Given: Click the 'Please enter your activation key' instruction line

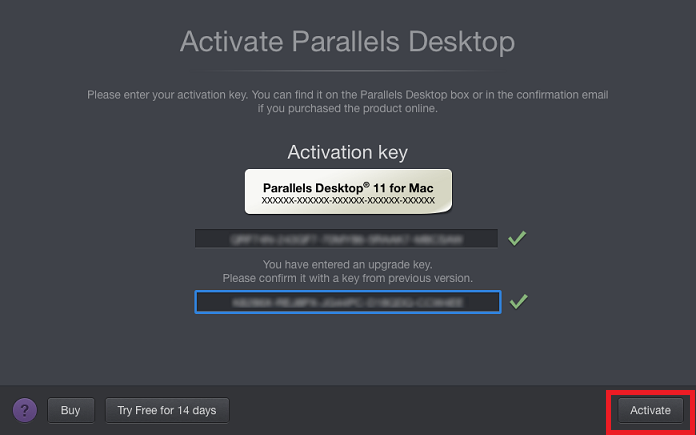Looking at the screenshot, I should coord(348,95).
